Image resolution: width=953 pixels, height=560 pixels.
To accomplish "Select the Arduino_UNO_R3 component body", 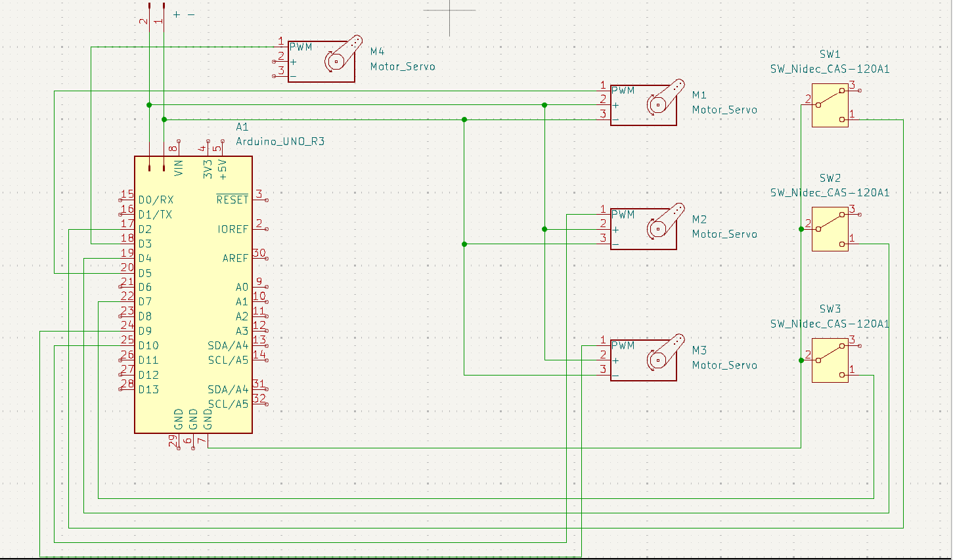I will coord(193,295).
